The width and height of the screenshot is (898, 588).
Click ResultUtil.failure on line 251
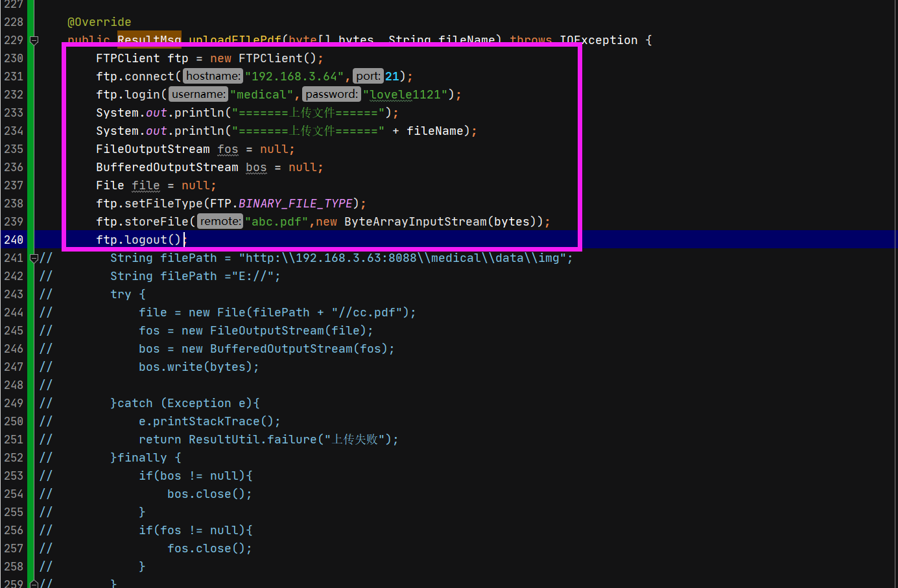[253, 440]
